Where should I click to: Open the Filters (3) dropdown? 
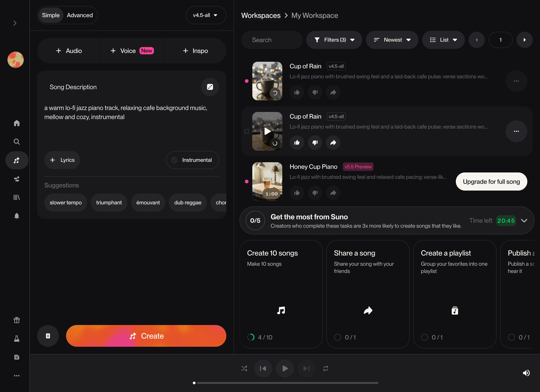click(334, 40)
